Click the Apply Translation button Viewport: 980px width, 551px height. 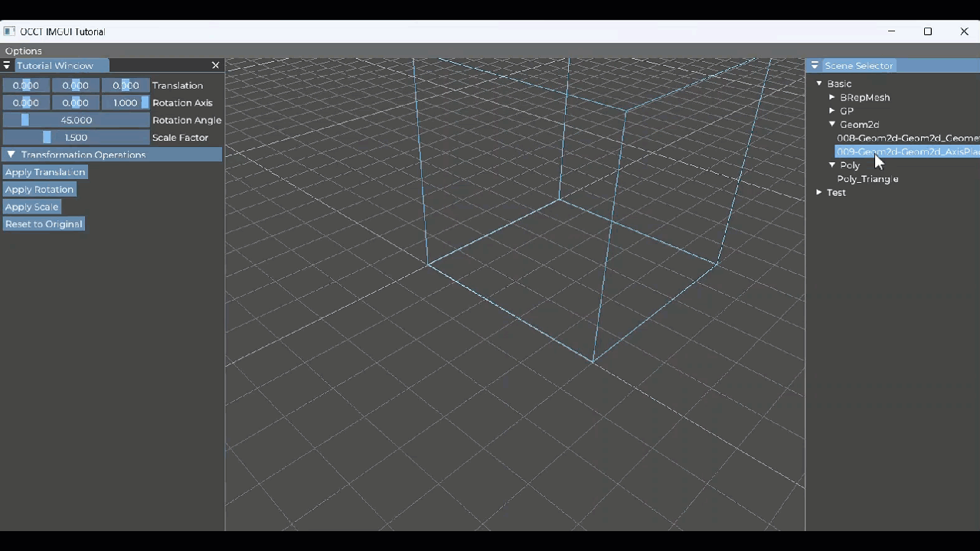pos(45,172)
